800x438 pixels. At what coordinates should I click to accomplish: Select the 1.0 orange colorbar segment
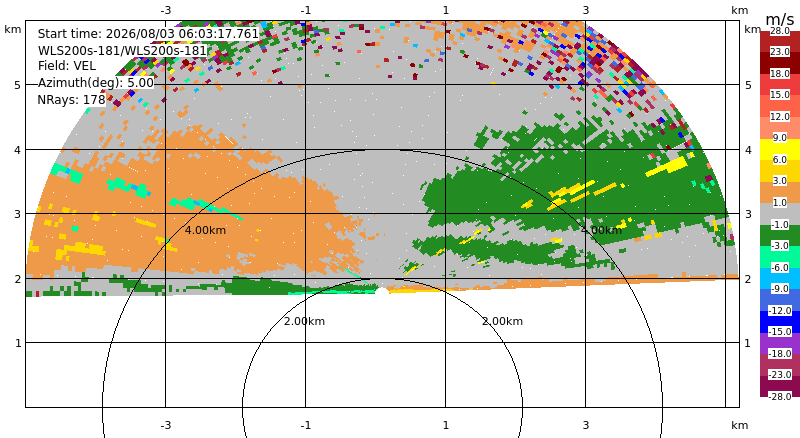coord(780,192)
